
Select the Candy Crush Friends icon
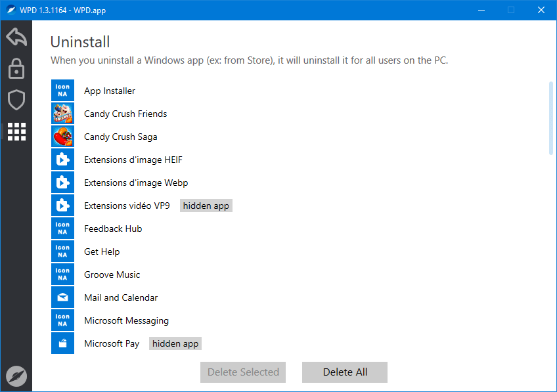(x=62, y=114)
